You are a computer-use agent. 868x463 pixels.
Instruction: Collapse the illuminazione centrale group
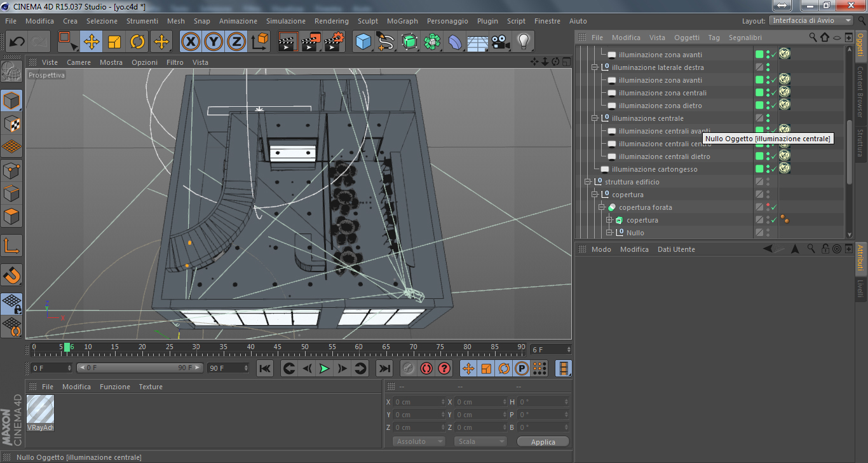595,118
